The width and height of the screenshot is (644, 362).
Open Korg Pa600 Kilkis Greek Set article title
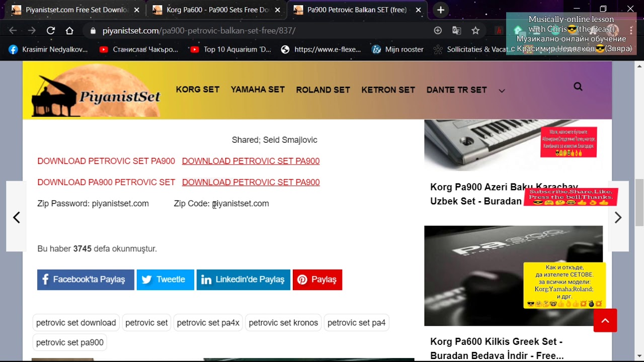click(x=497, y=348)
